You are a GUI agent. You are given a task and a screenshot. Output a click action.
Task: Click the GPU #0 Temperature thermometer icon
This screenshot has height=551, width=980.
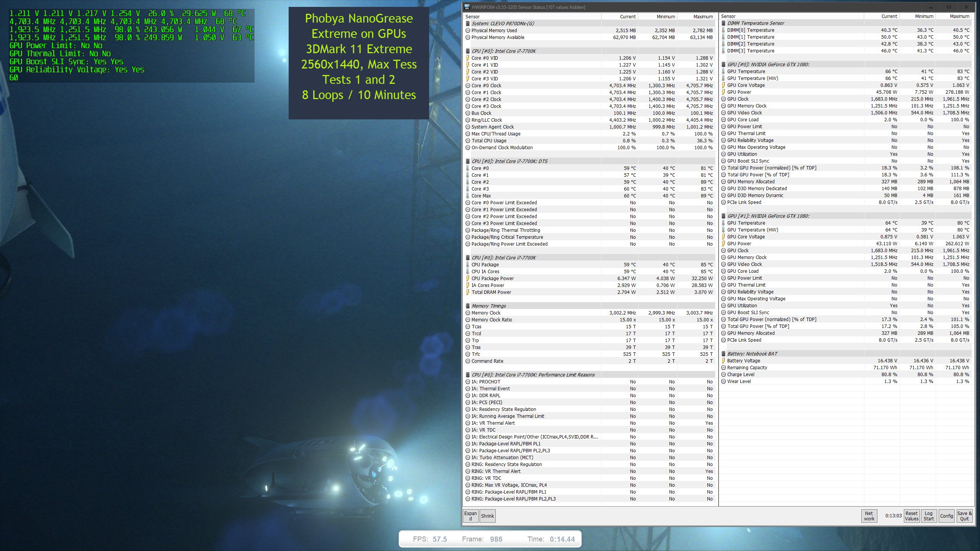[724, 72]
